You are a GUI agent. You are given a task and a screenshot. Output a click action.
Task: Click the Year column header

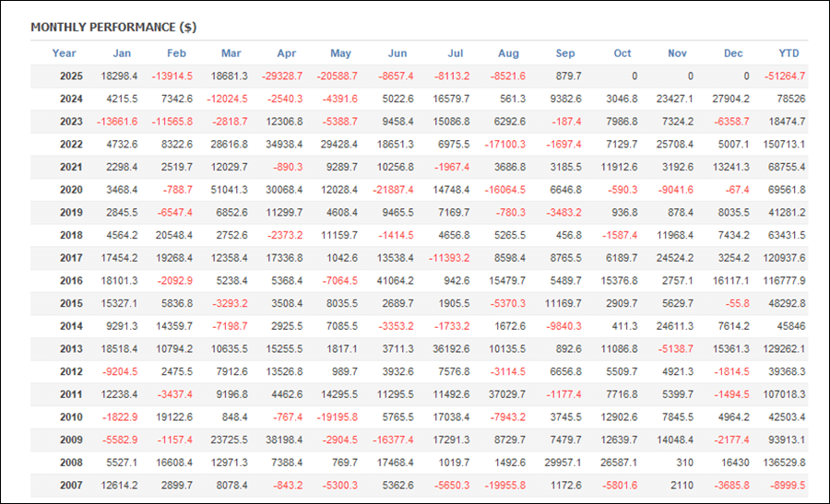pyautogui.click(x=64, y=53)
